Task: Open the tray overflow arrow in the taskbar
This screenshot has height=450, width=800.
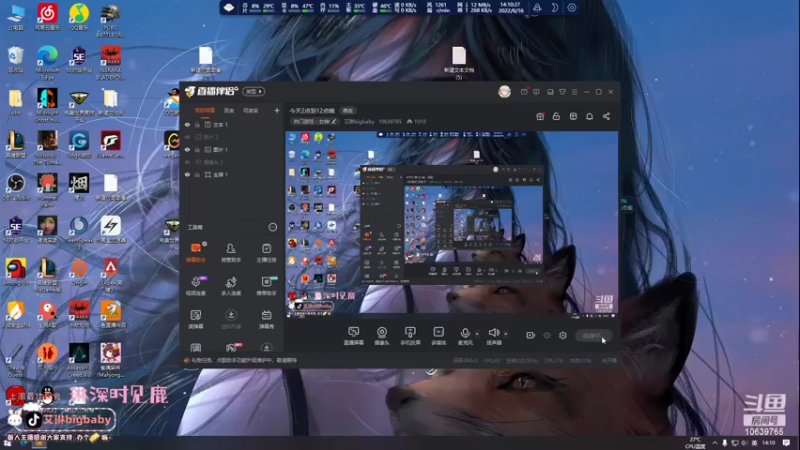Action: (714, 443)
